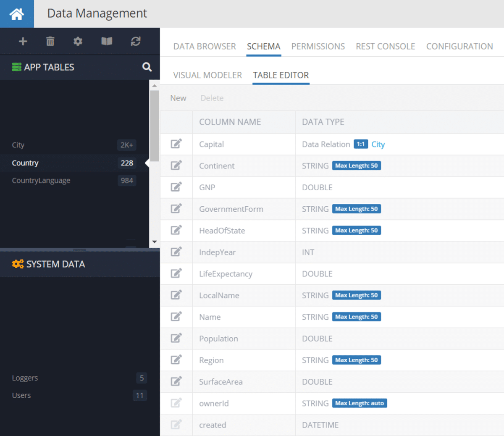Select Users under SYSTEM DATA

tap(21, 395)
